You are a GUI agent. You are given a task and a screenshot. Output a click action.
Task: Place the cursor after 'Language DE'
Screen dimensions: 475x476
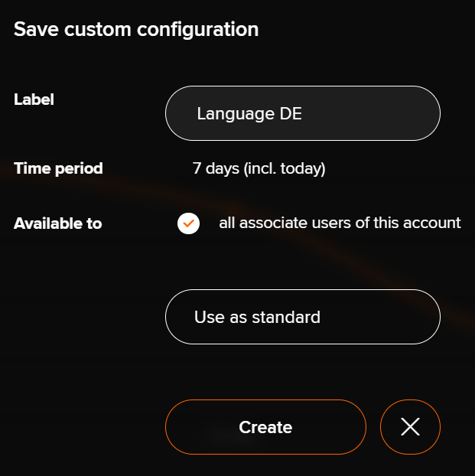(304, 114)
